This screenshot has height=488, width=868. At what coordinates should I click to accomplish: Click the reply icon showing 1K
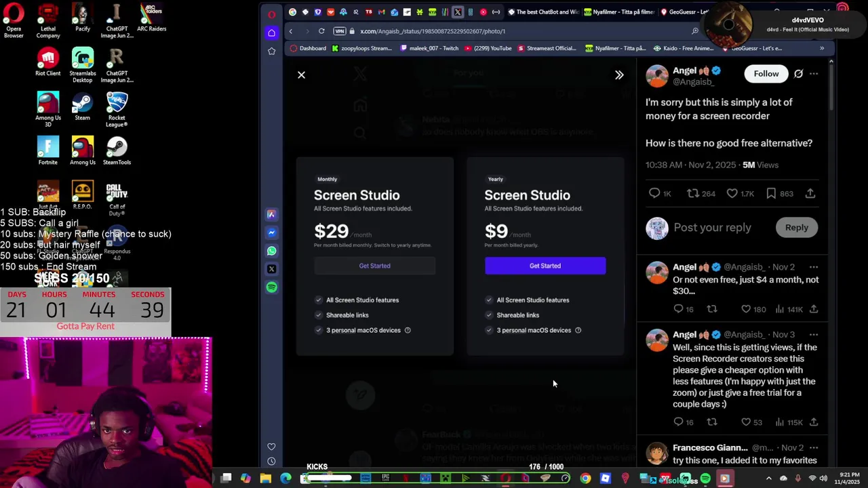tap(660, 193)
